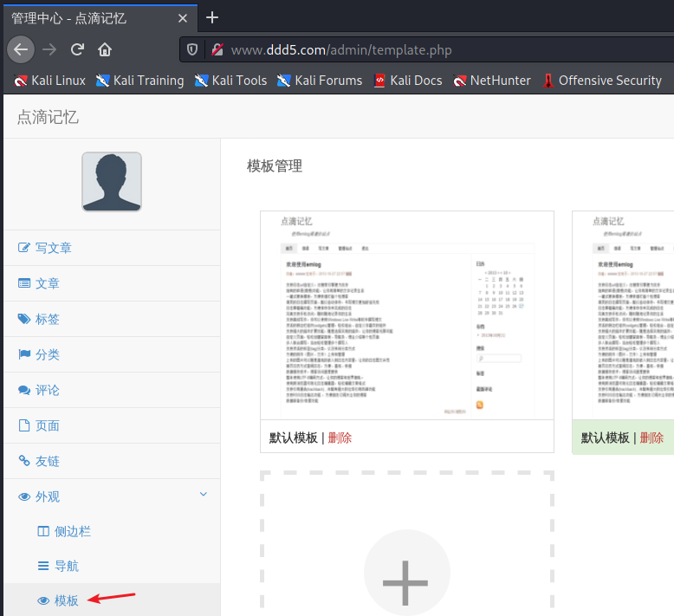Click the flag icon beside 分类
This screenshot has width=674, height=616.
pos(24,354)
